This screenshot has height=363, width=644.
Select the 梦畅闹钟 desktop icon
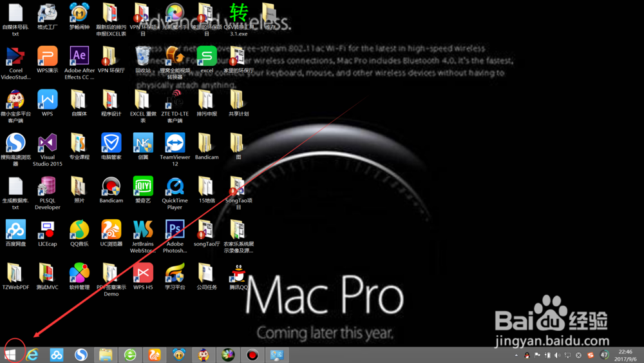pyautogui.click(x=79, y=17)
